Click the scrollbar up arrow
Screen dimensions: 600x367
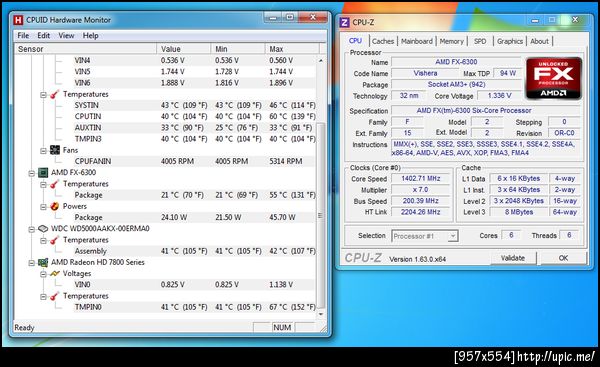[x=321, y=60]
